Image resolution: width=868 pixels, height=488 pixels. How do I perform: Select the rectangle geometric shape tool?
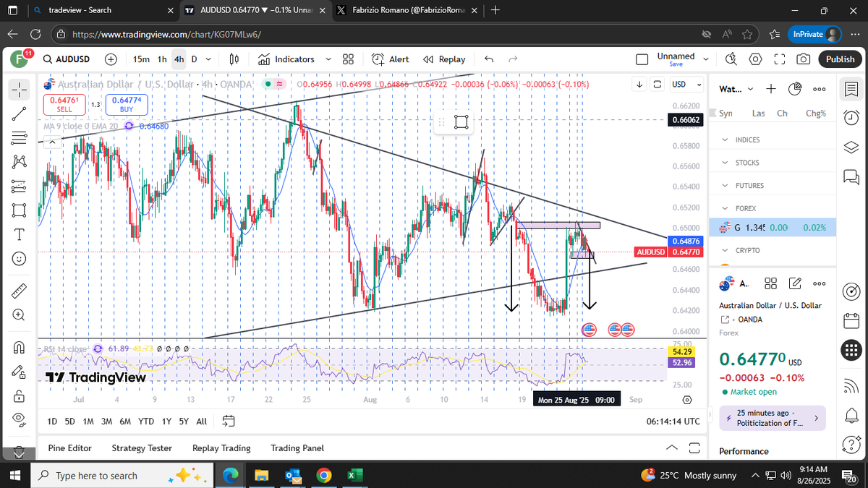point(20,210)
